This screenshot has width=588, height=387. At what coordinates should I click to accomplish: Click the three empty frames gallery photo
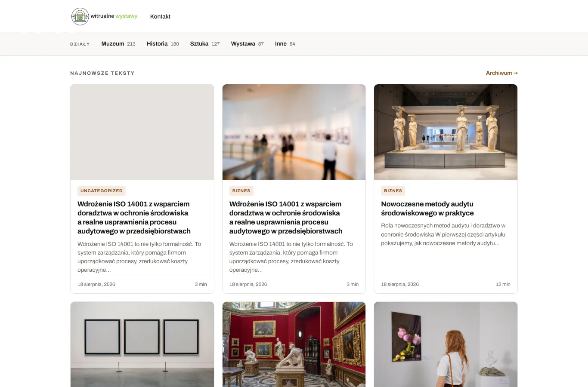[142, 344]
